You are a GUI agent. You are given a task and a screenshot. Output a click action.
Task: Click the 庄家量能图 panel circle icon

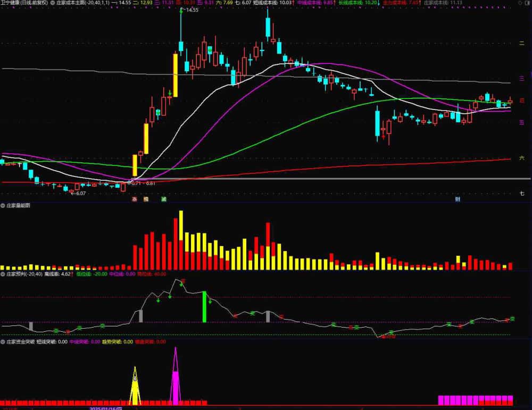click(3, 205)
